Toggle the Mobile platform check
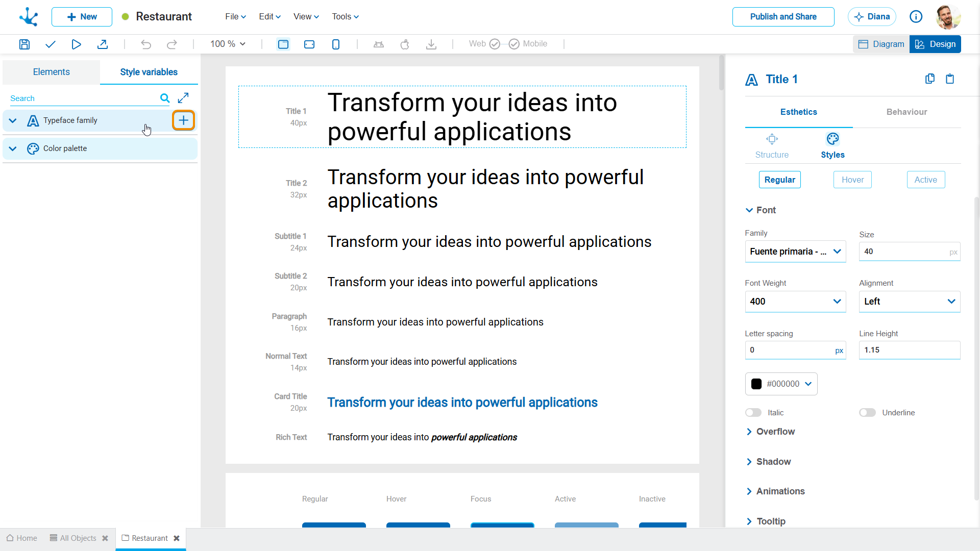This screenshot has height=551, width=980. tap(514, 44)
